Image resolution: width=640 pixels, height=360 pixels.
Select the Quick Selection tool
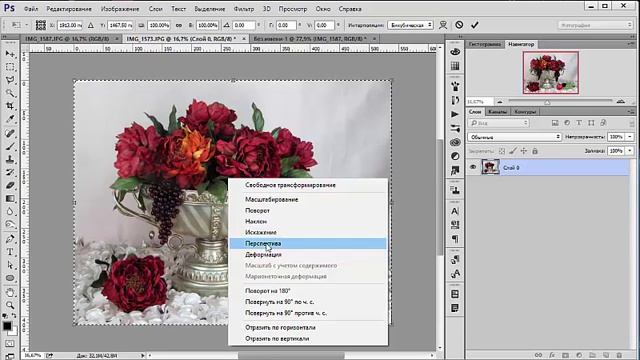coord(10,93)
